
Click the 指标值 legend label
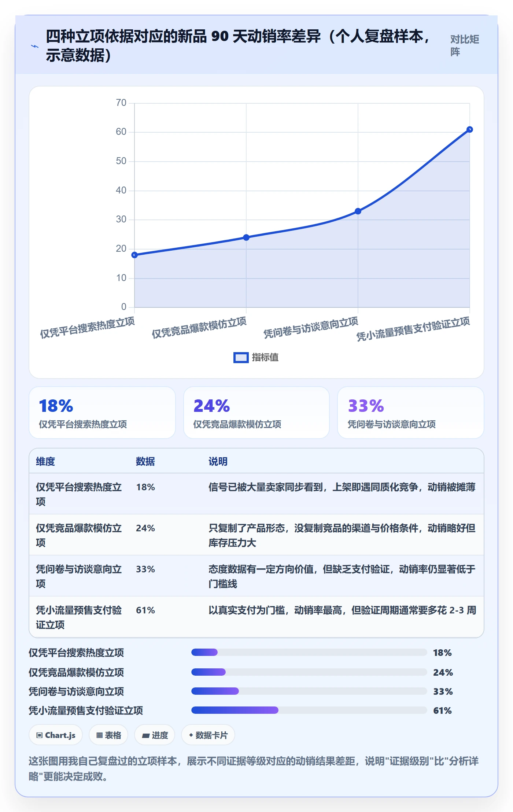click(x=265, y=358)
